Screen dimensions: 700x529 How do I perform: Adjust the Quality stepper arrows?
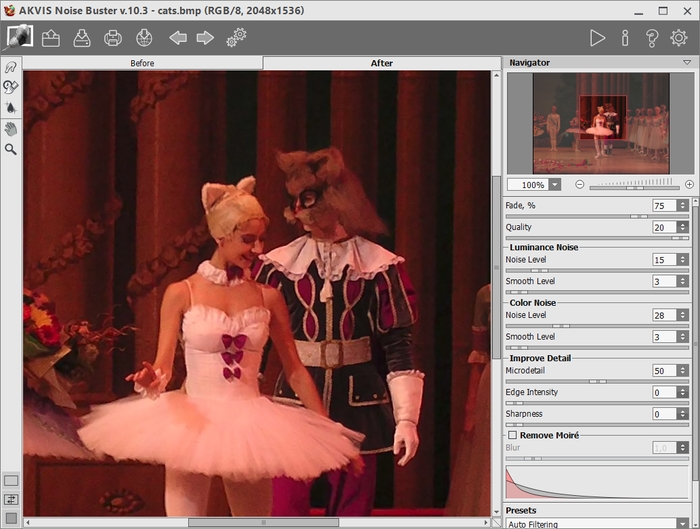(682, 227)
